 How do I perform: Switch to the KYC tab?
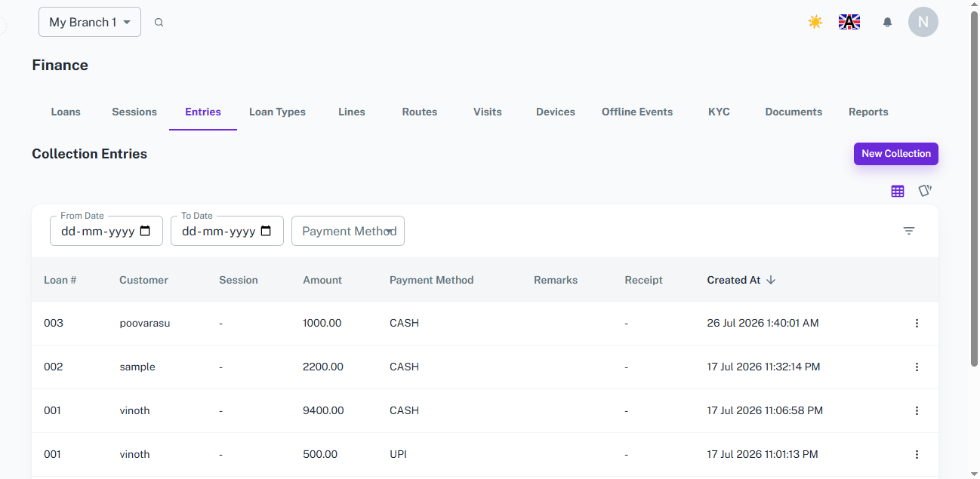[719, 112]
